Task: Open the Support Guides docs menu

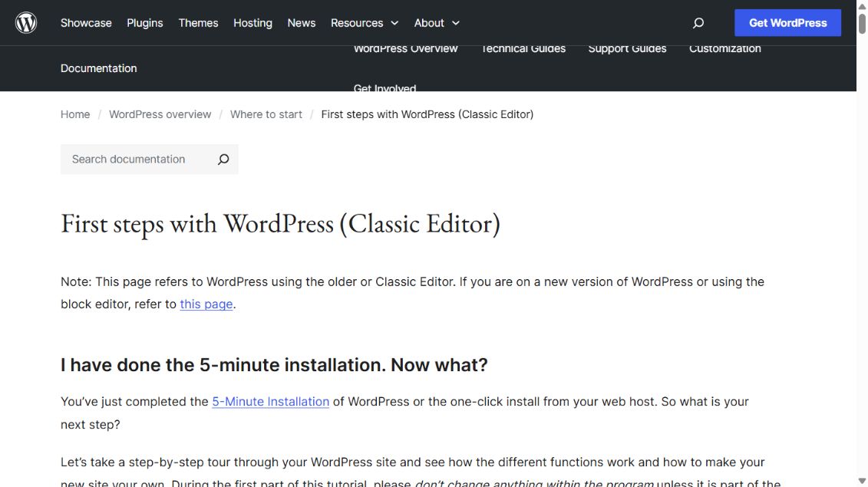Action: [x=627, y=49]
